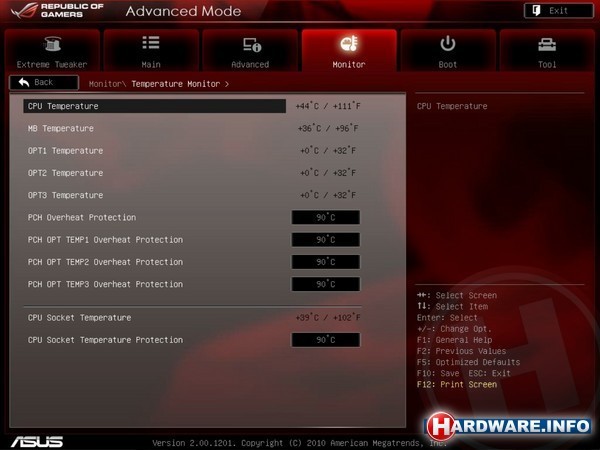Click the F1: General Help hint
Image resolution: width=600 pixels, height=450 pixels.
click(x=455, y=340)
